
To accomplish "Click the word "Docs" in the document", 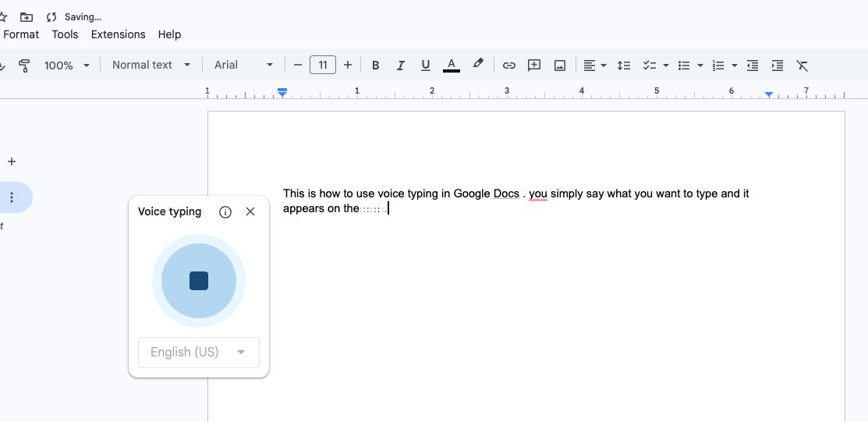I will [506, 193].
